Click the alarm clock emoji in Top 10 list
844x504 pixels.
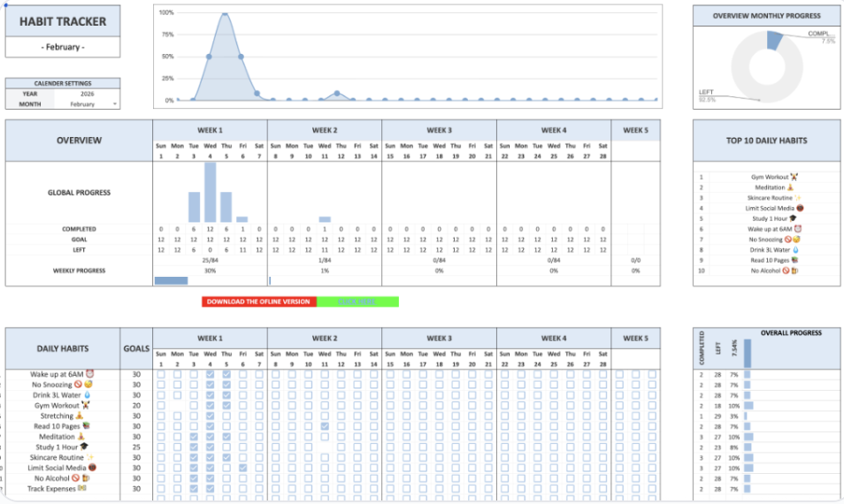click(x=798, y=229)
